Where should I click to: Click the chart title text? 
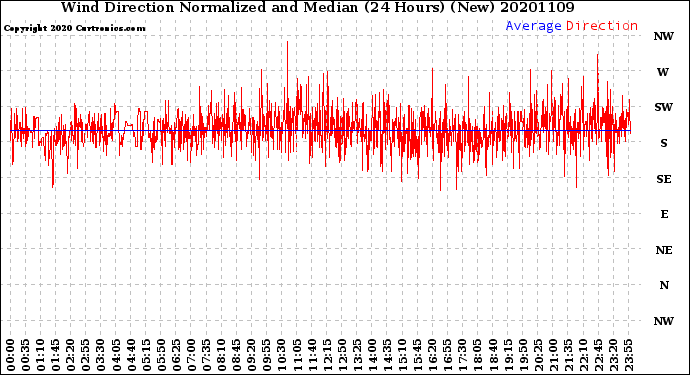point(317,7)
